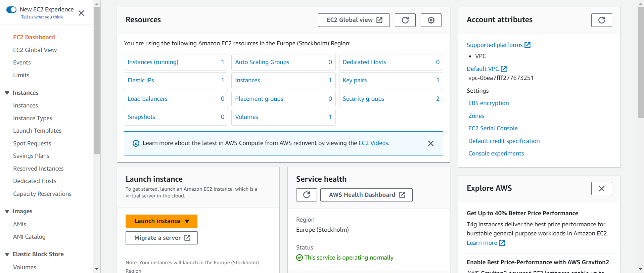Click the main page scrollbar thumb

coord(641,62)
